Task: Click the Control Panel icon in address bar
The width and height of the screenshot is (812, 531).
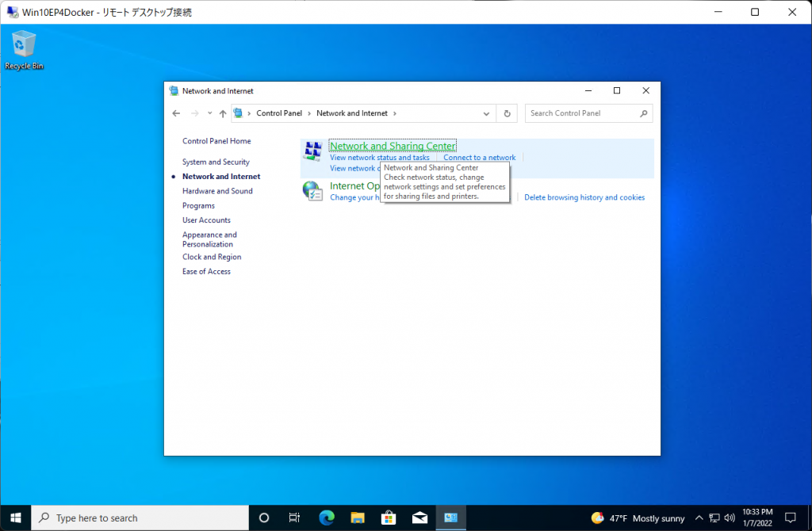Action: point(238,113)
